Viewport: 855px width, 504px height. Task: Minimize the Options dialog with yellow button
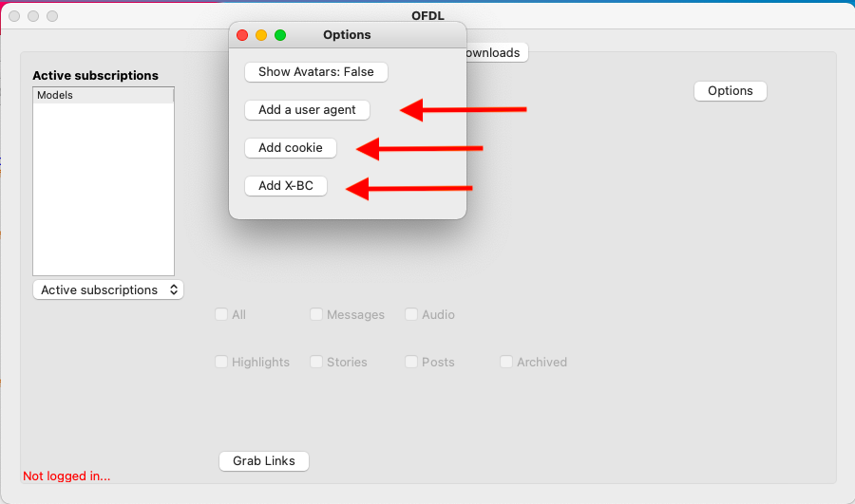click(x=261, y=35)
